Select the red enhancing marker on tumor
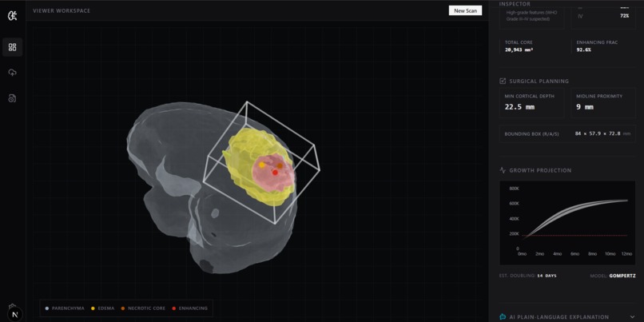 tap(275, 173)
